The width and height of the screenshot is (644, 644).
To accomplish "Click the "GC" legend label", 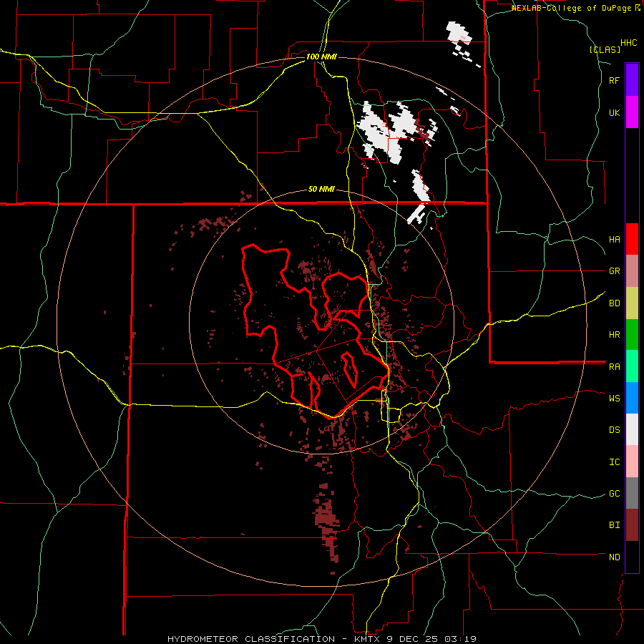I will point(614,494).
